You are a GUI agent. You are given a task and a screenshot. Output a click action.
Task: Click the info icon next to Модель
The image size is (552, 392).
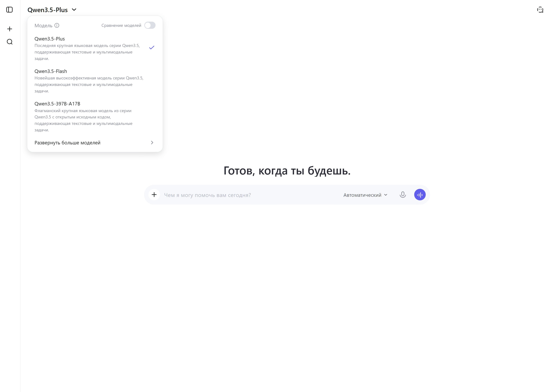(57, 25)
